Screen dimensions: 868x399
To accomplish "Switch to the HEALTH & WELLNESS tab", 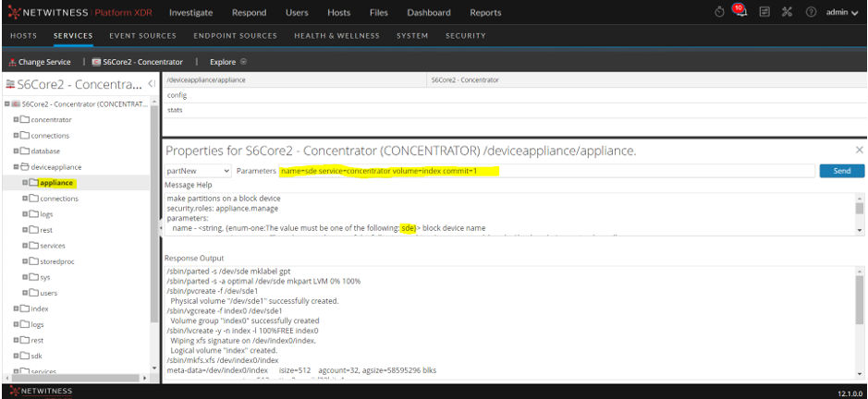I will pyautogui.click(x=337, y=35).
